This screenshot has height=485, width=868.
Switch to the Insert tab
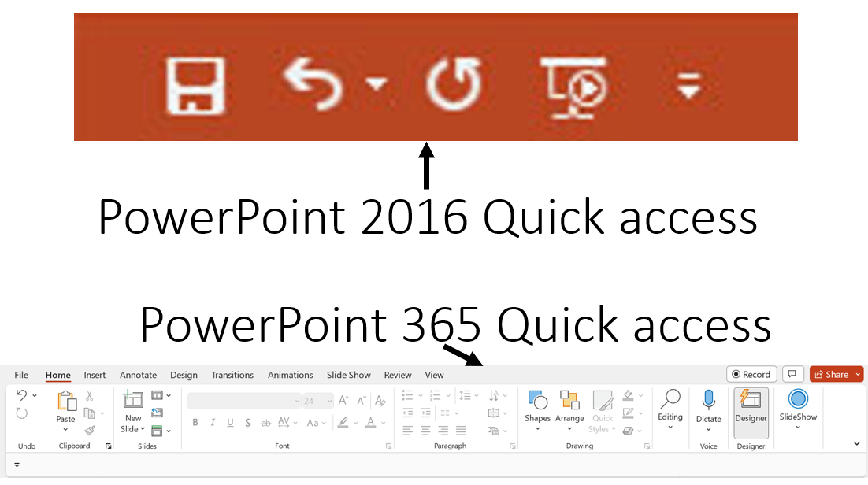[x=95, y=375]
